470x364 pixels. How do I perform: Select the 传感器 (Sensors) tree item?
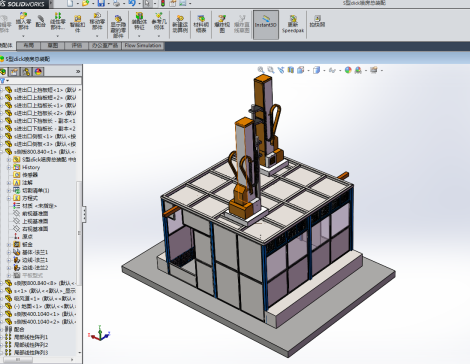[26, 175]
